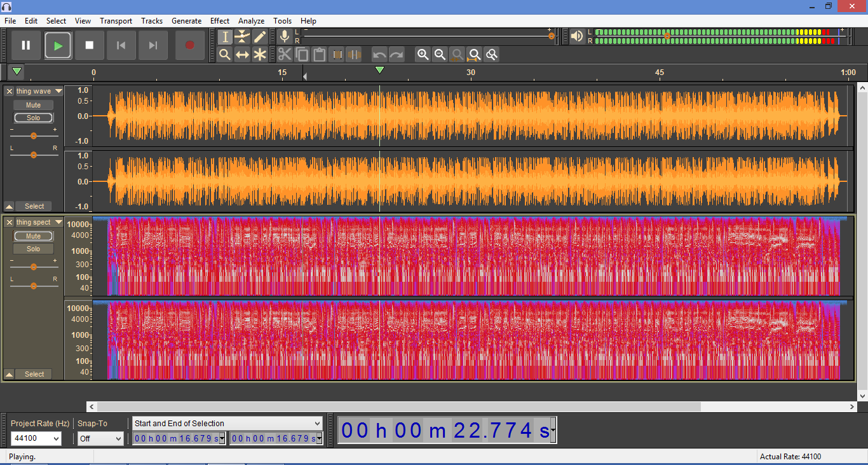Viewport: 868px width, 465px height.
Task: Click the Cut scissors icon
Action: click(x=285, y=55)
